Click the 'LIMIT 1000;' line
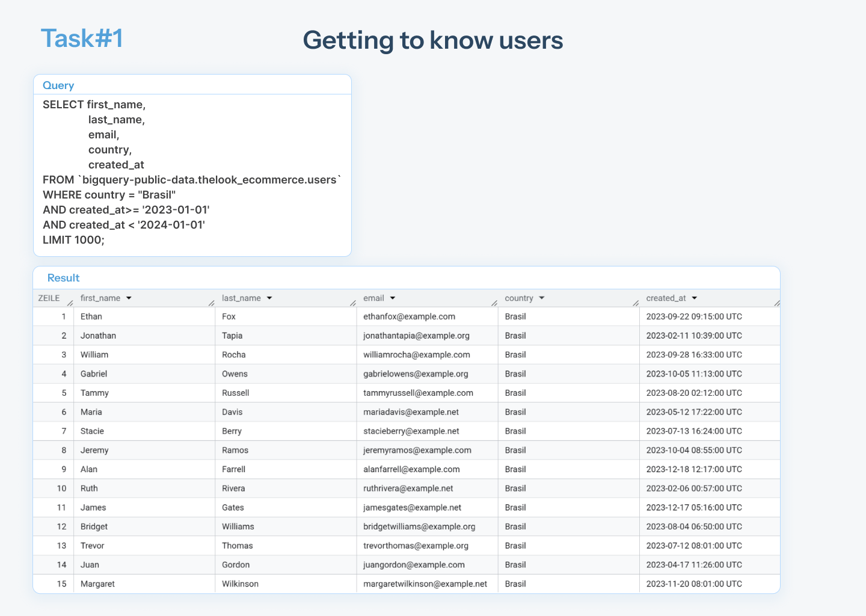 tap(73, 240)
